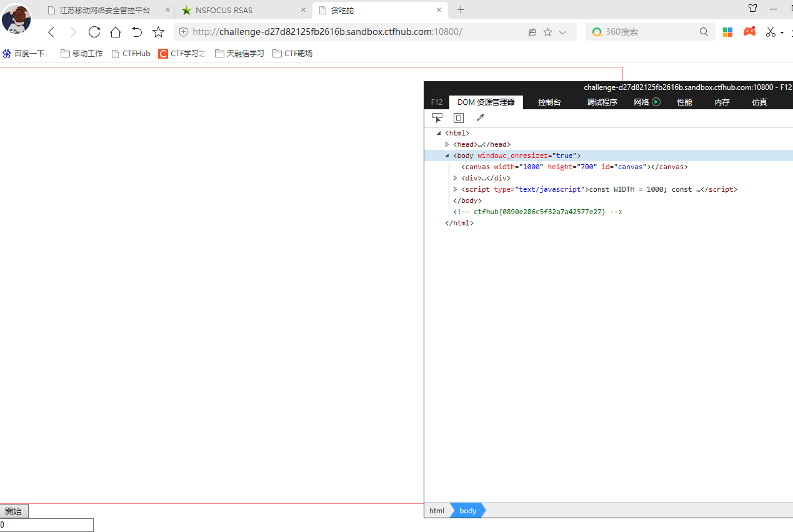Click the skin shirt icon in the title bar
793x532 pixels.
pos(752,9)
